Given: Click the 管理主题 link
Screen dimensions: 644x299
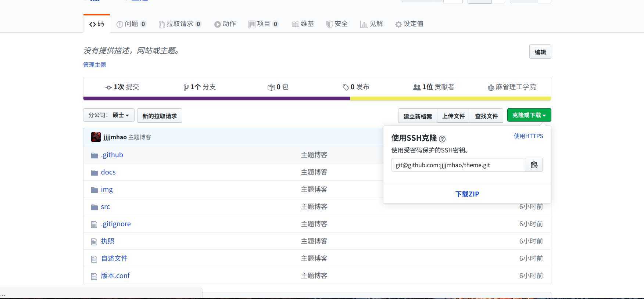Looking at the screenshot, I should 94,65.
